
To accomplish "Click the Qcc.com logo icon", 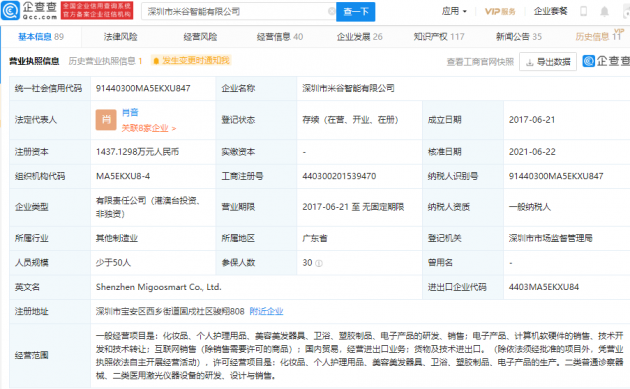I will (x=10, y=11).
